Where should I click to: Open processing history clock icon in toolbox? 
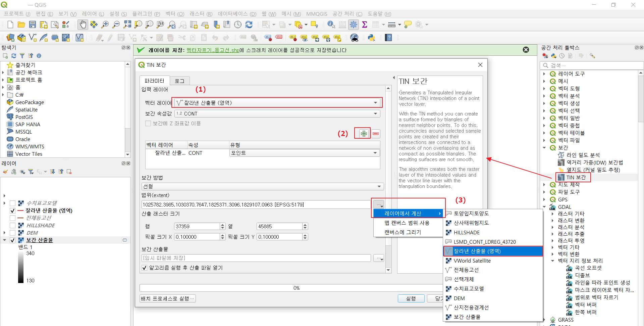pos(562,56)
